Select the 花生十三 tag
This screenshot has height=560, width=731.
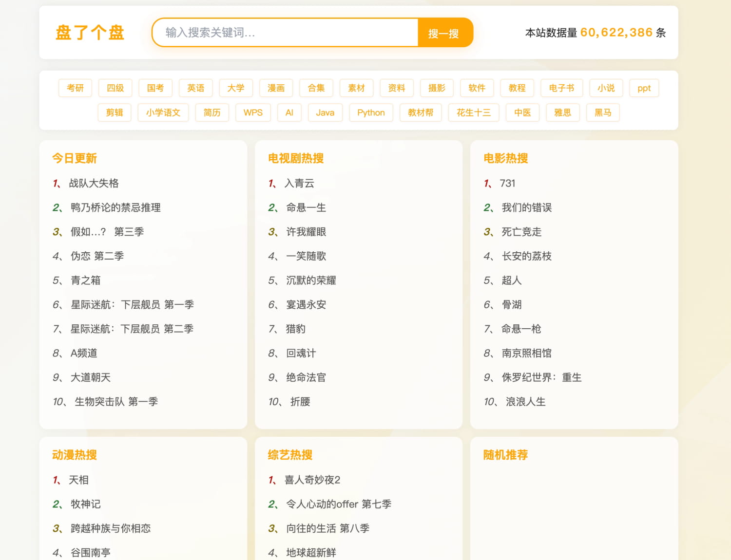point(473,112)
